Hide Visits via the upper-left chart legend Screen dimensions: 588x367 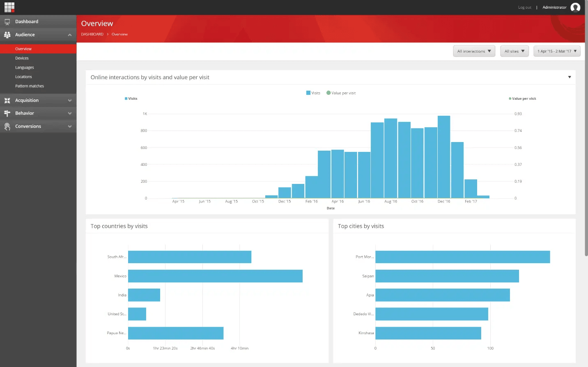(x=131, y=99)
